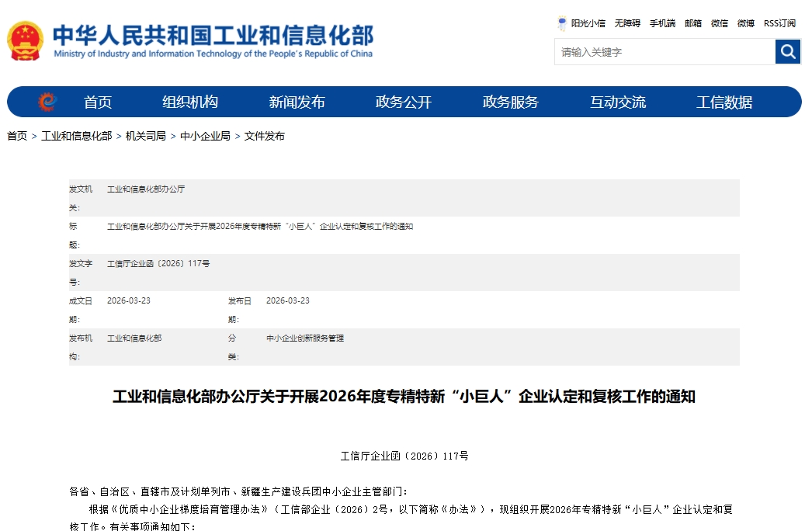This screenshot has height=531, width=812.
Task: Enable 无障碍 accessibility mode
Action: tap(626, 23)
